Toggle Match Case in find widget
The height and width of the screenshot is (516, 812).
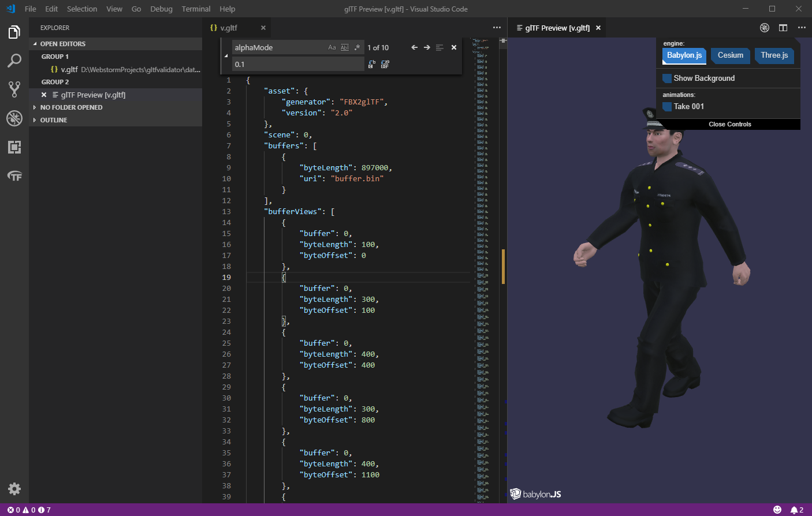coord(332,47)
